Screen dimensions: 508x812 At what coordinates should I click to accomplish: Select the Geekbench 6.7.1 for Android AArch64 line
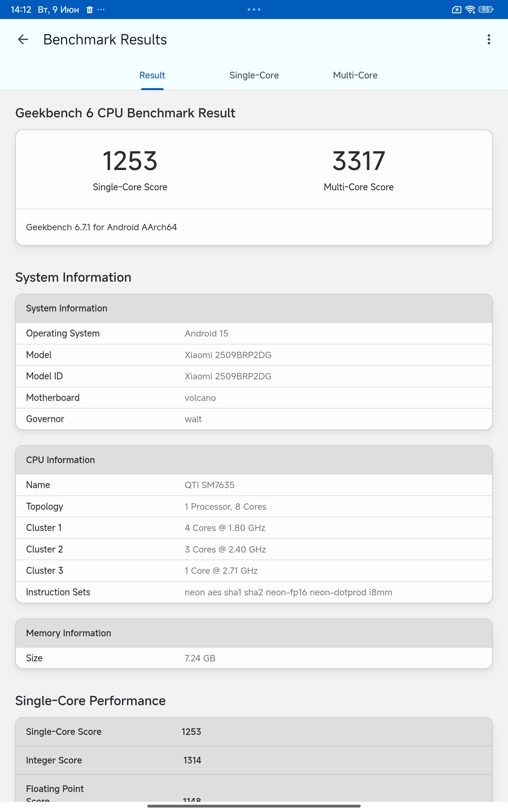(x=102, y=227)
